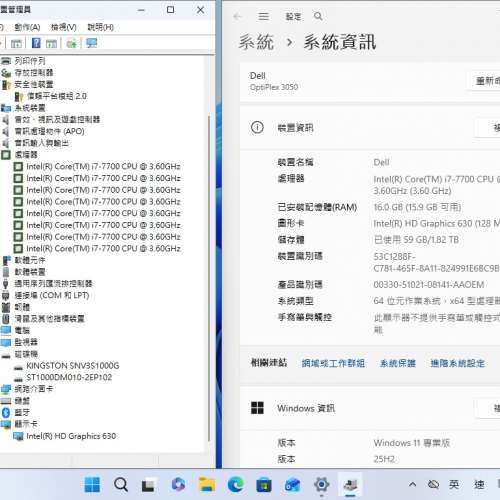
Task: Open the 系統保護 link
Action: tap(398, 363)
